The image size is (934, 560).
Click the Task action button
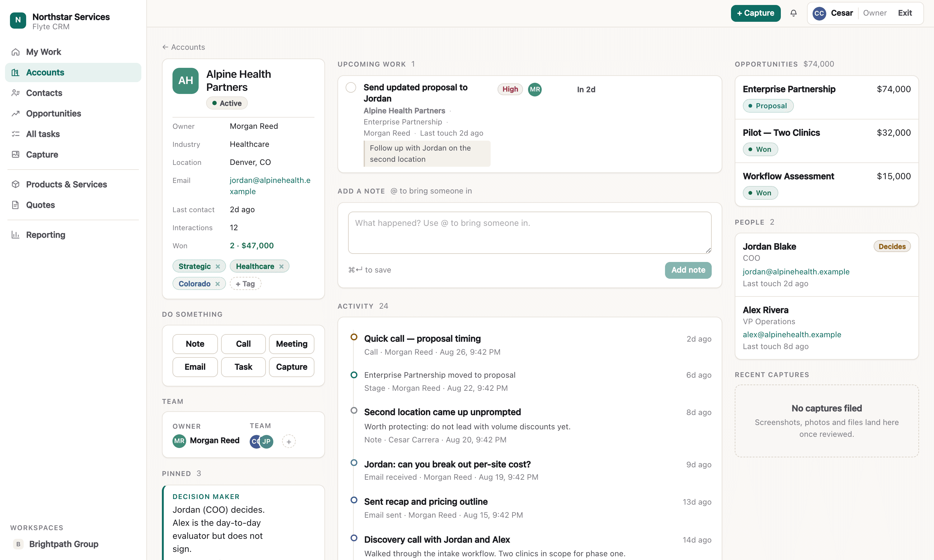click(243, 367)
